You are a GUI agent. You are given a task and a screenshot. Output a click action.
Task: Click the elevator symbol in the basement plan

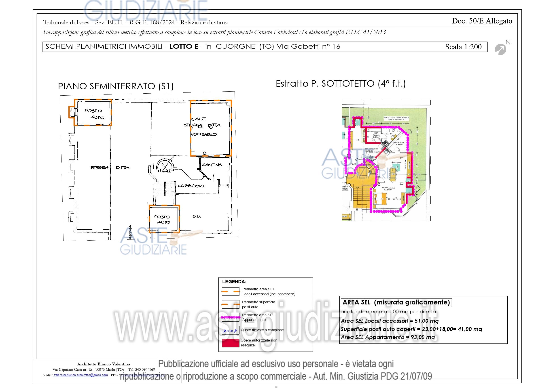(165, 167)
